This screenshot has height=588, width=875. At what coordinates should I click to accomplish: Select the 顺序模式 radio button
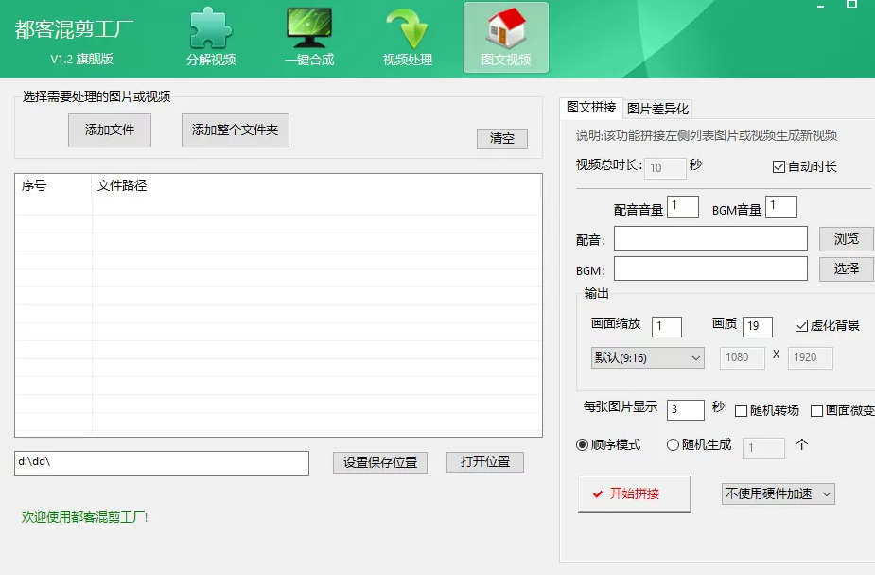point(608,444)
